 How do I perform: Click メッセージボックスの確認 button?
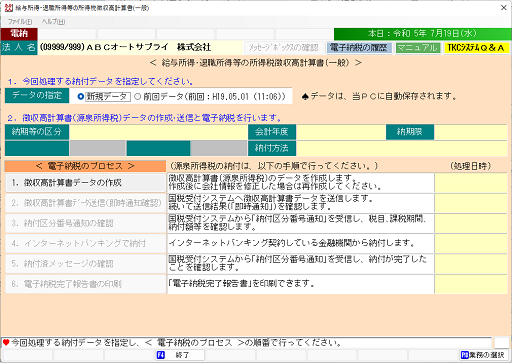coord(284,48)
